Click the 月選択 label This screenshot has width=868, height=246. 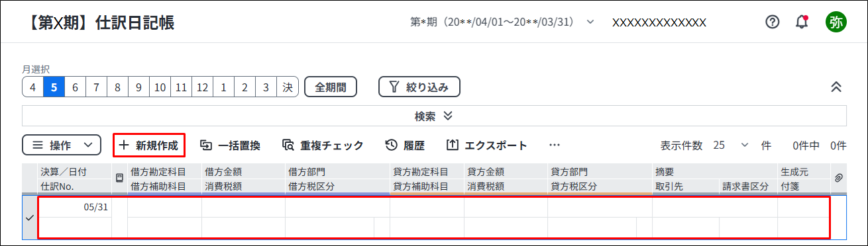36,69
